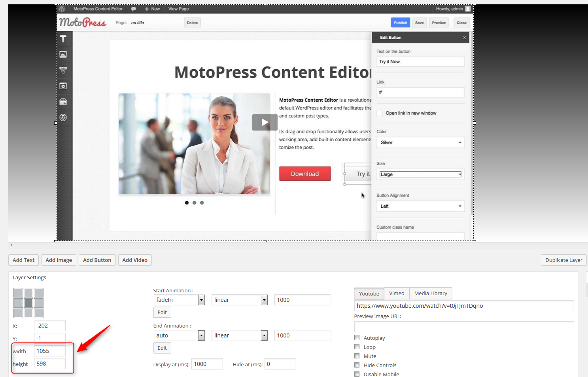Open the auto end animation dropdown
Image resolution: width=588 pixels, height=377 pixels.
click(179, 335)
